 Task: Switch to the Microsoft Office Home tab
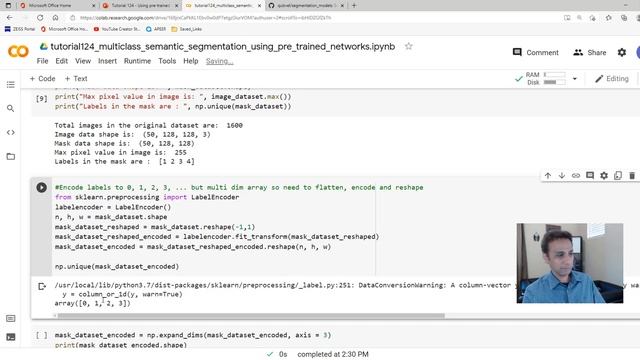(x=57, y=5)
